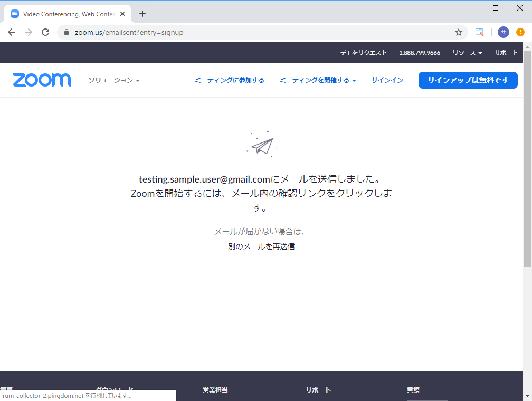Click the ミーティングに参加する link
Viewport: 532px width, 401px height.
(229, 80)
